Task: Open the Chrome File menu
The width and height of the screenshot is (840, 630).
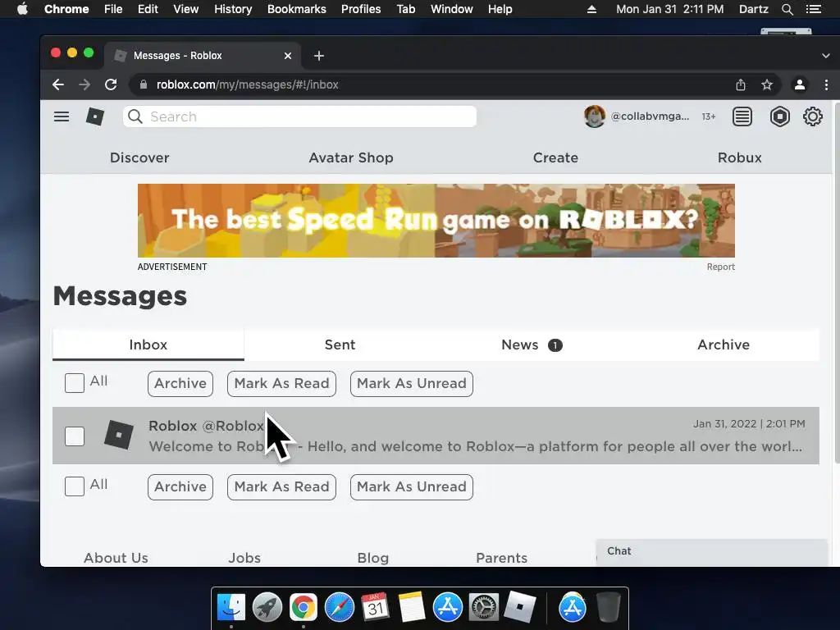Action: tap(113, 9)
